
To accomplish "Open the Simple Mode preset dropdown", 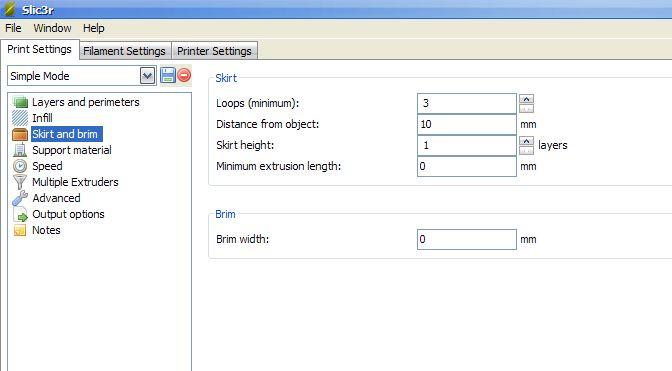I will [x=147, y=76].
